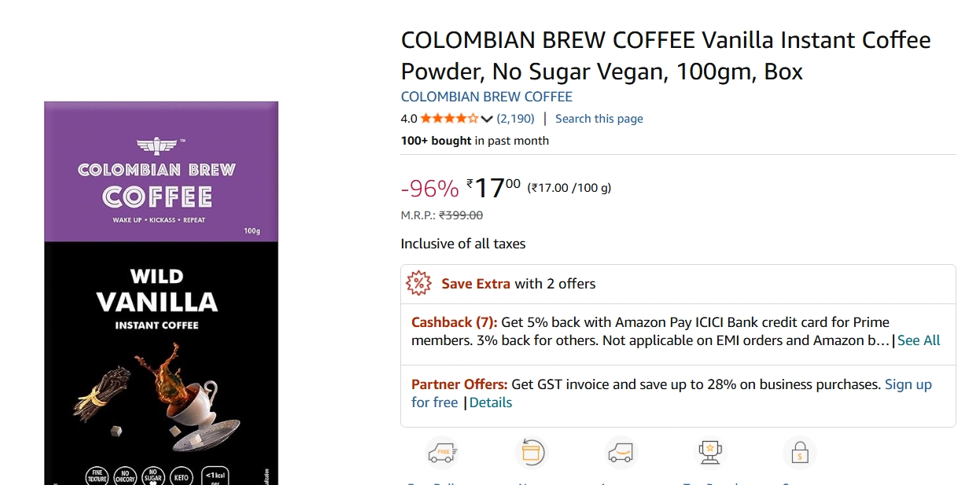The height and width of the screenshot is (485, 980).
Task: Click the Amazon Delivered van icon
Action: point(621,451)
